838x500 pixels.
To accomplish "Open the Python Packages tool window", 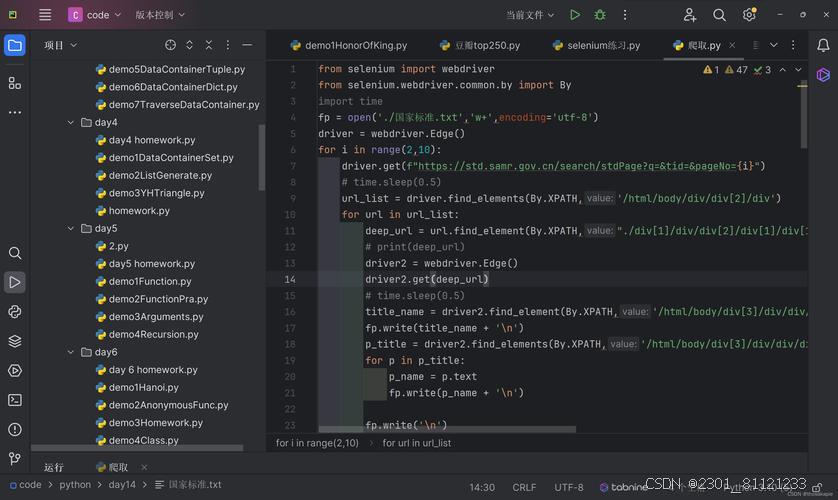I will point(15,341).
